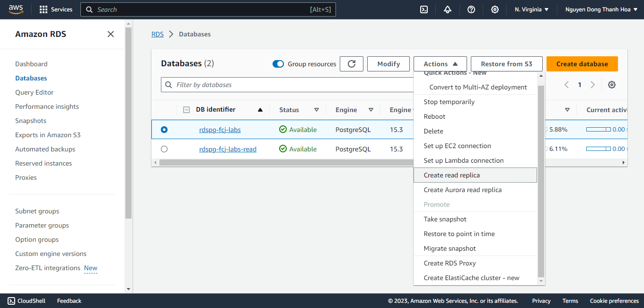Open Dashboard in sidebar
This screenshot has width=644, height=308.
(x=31, y=64)
